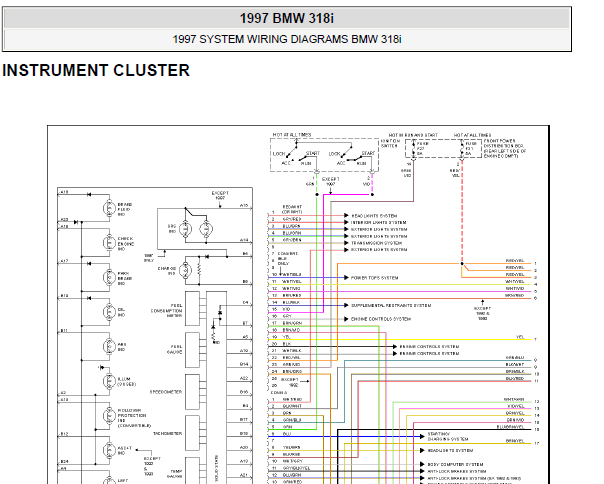
Task: Click the 'SUPPLEMENTAL RESTRAINTS SYSTEM' label
Action: [x=391, y=306]
